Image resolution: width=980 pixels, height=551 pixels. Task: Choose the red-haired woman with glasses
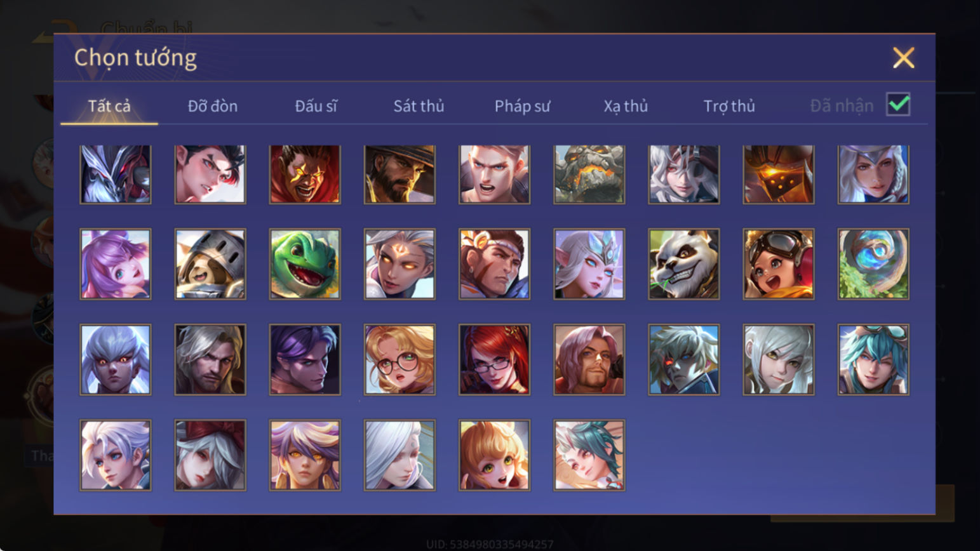[x=494, y=360]
